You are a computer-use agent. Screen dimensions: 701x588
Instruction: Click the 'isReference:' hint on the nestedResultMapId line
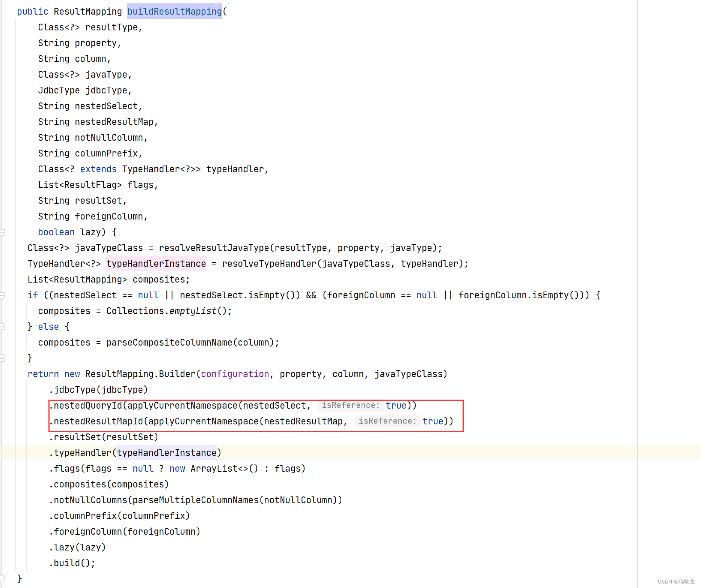387,421
